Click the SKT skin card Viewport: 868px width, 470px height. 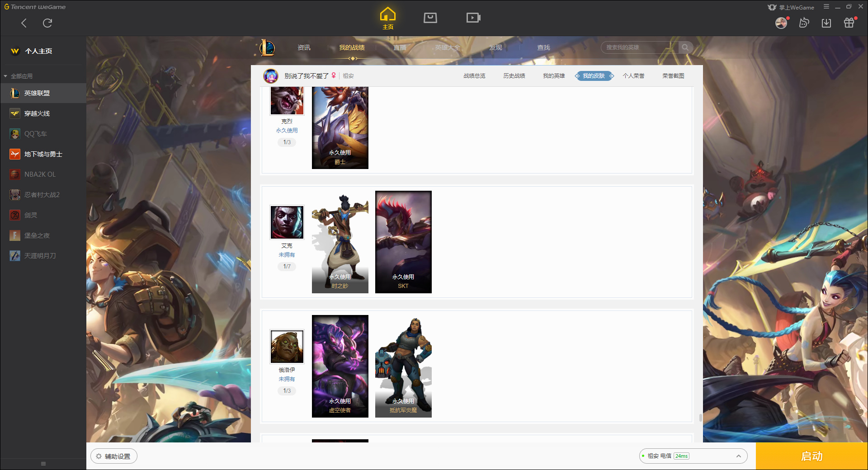[403, 242]
